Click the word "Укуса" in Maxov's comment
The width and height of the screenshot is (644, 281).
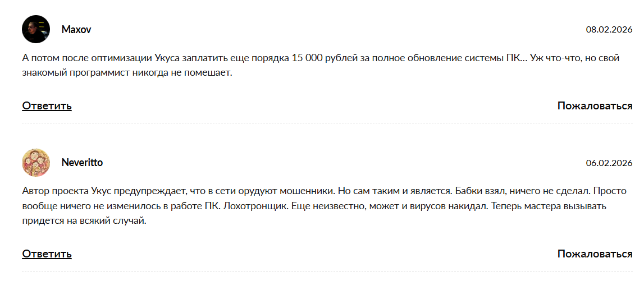(x=168, y=59)
